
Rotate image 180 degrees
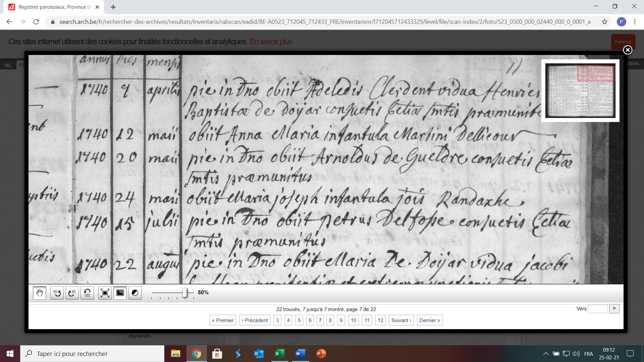point(87,293)
